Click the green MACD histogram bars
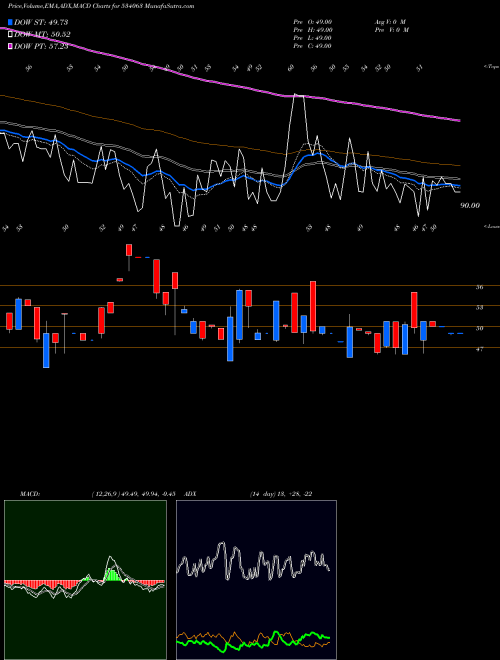This screenshot has height=660, width=500. click(x=111, y=575)
